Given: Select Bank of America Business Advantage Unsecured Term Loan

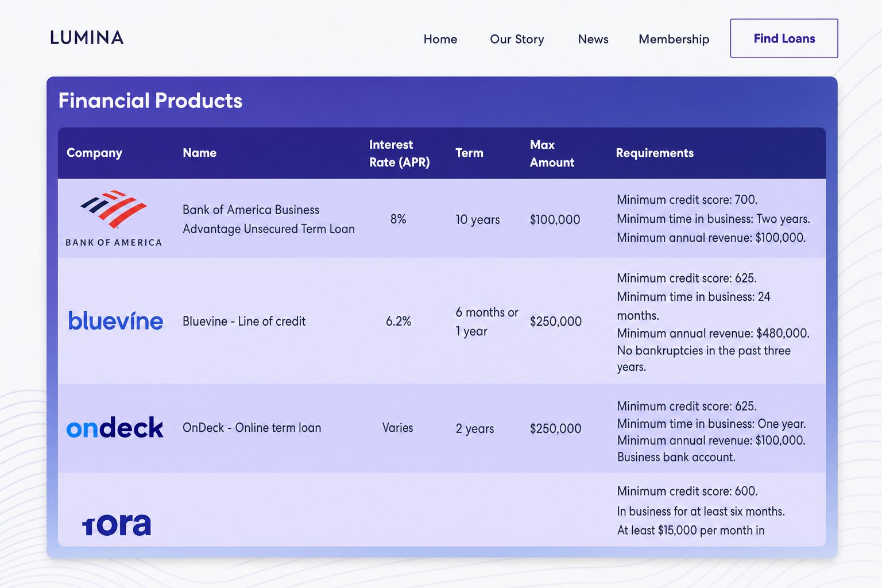Looking at the screenshot, I should 269,219.
